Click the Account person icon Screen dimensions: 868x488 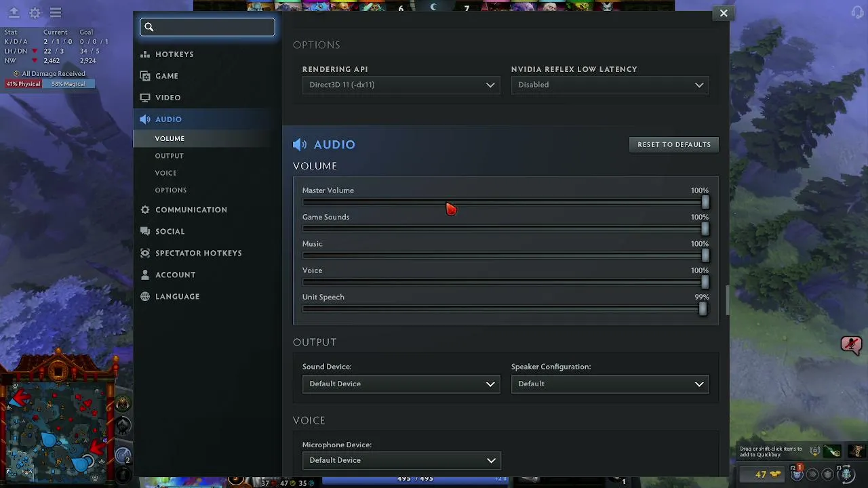pos(145,274)
